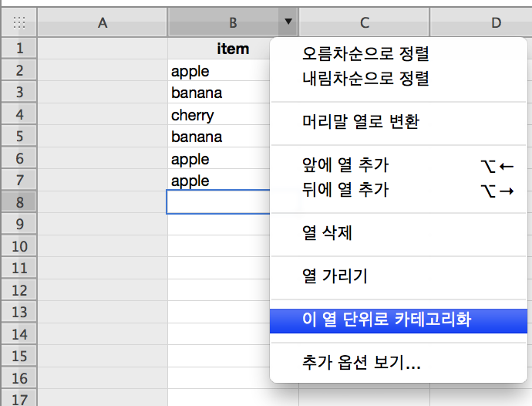Click the selected empty cell B8
Image resolution: width=532 pixels, height=406 pixels.
[218, 201]
